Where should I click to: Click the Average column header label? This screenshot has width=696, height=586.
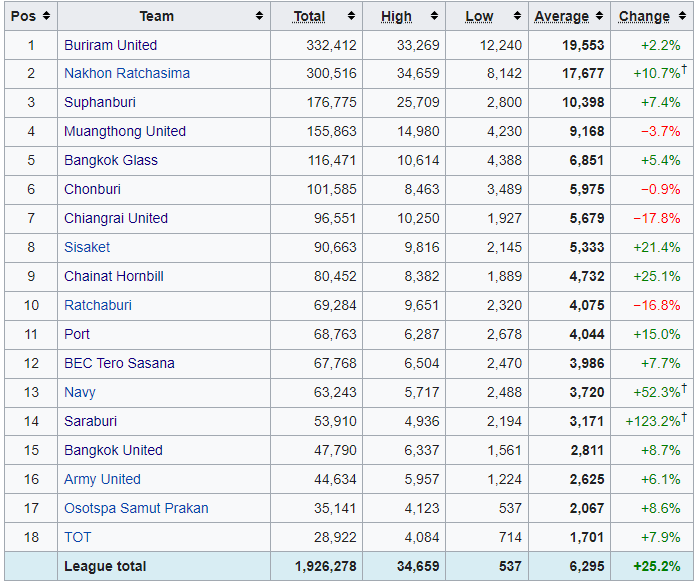[562, 16]
